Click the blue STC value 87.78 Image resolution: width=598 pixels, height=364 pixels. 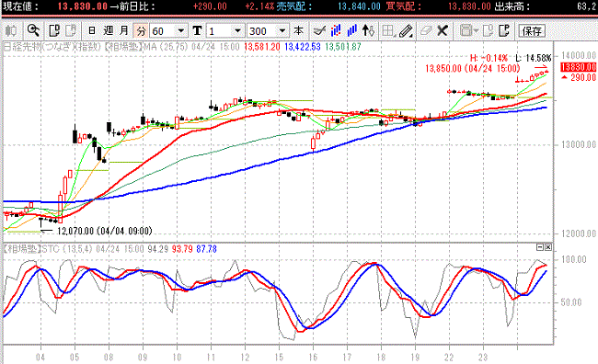(206, 249)
